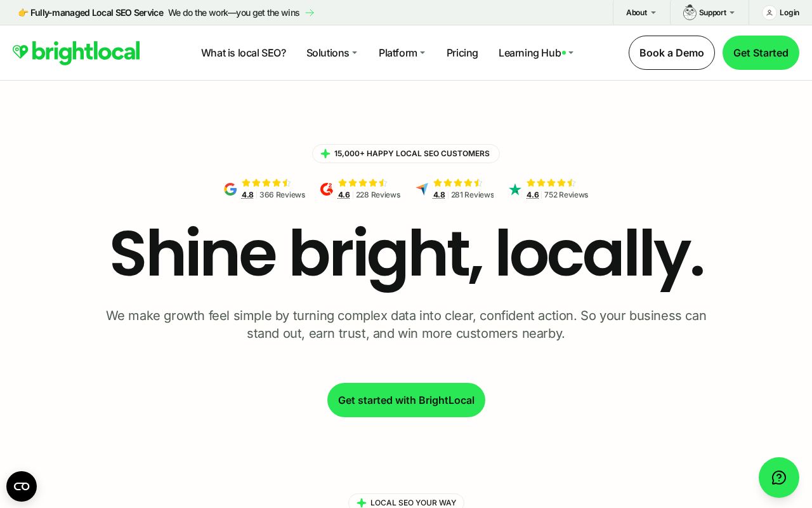Click the 281 Reviews text
The image size is (812, 508).
[473, 195]
